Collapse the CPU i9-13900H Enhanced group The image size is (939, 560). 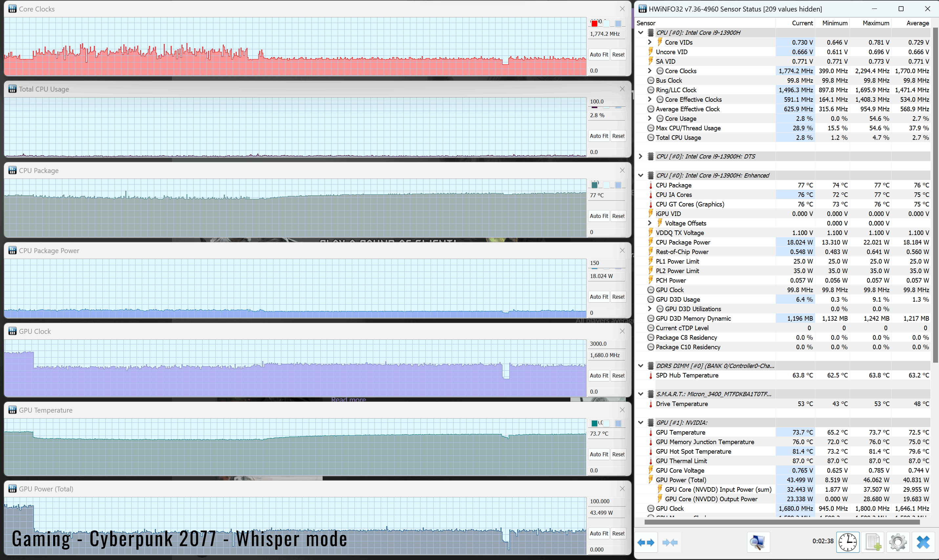[x=641, y=175]
